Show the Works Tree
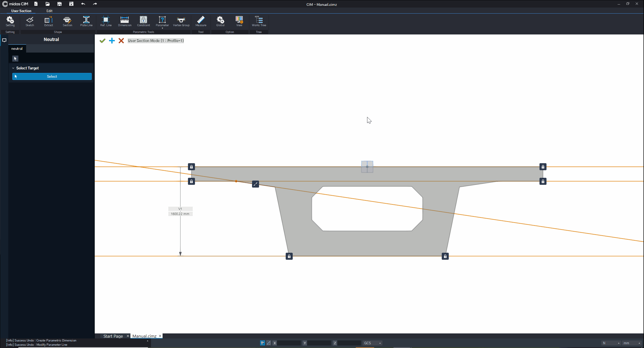The height and width of the screenshot is (348, 644). click(259, 21)
